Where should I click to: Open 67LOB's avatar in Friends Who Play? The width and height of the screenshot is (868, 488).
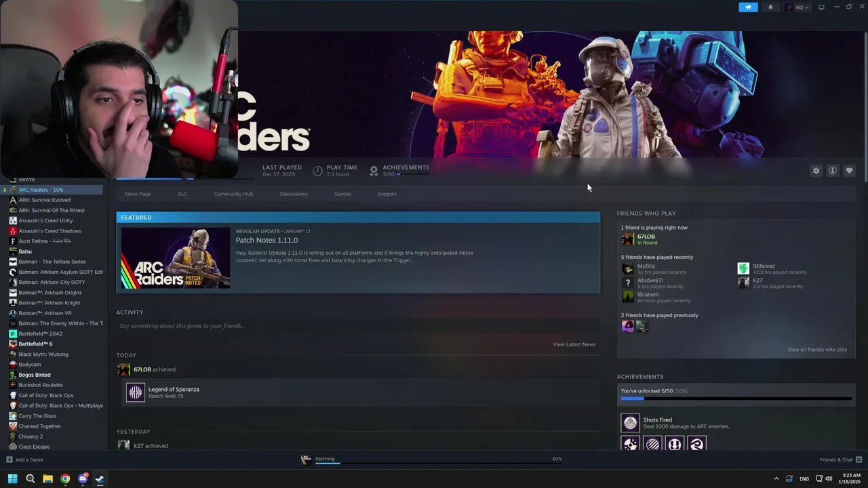(x=627, y=239)
